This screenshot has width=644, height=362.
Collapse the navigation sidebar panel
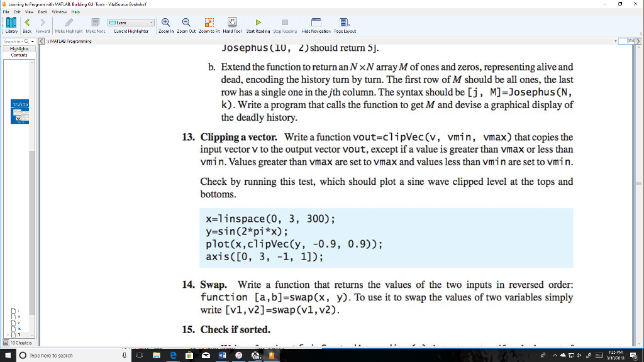41,41
